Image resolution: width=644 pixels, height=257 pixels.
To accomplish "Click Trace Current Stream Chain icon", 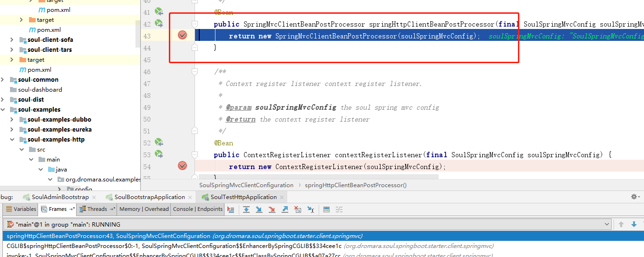I will [x=339, y=209].
